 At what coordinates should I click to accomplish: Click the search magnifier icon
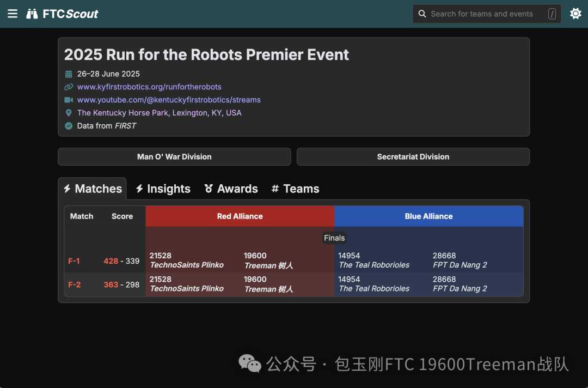click(422, 14)
